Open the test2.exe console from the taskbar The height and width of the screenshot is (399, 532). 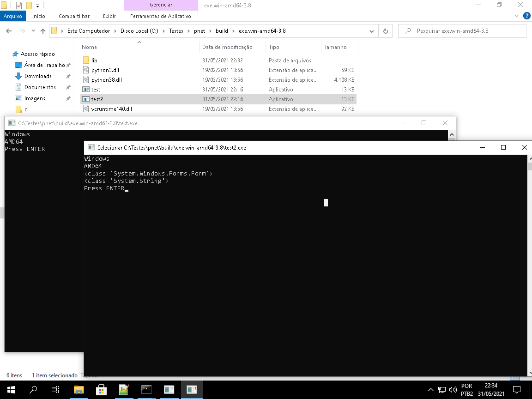pyautogui.click(x=192, y=389)
